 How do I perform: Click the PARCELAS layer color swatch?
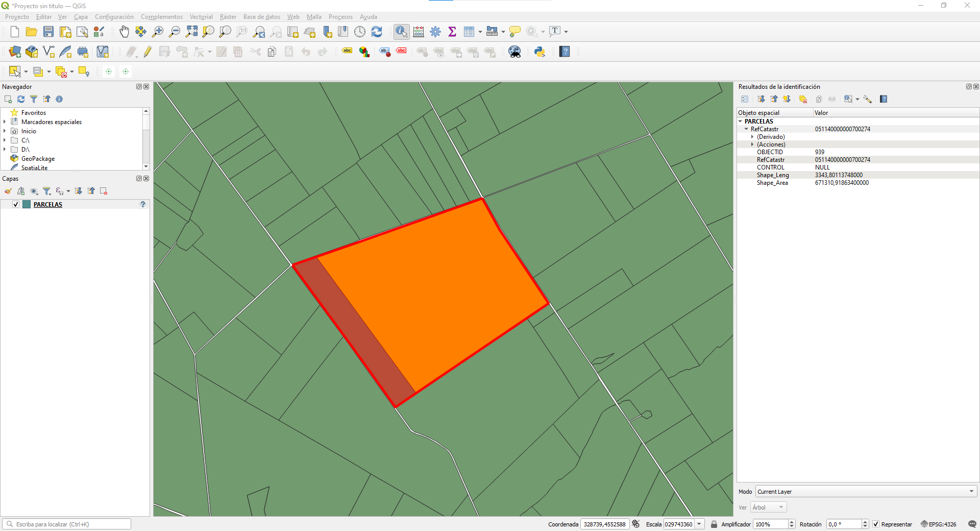[x=27, y=204]
